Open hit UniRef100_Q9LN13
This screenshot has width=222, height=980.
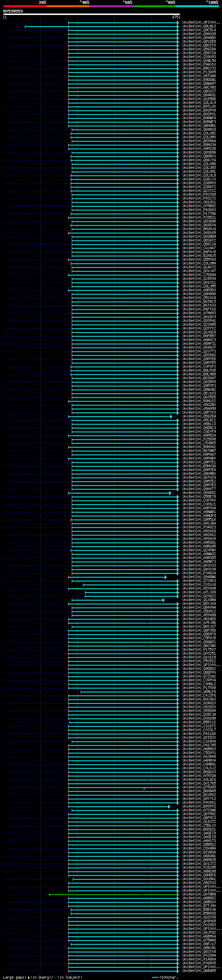pos(199,26)
